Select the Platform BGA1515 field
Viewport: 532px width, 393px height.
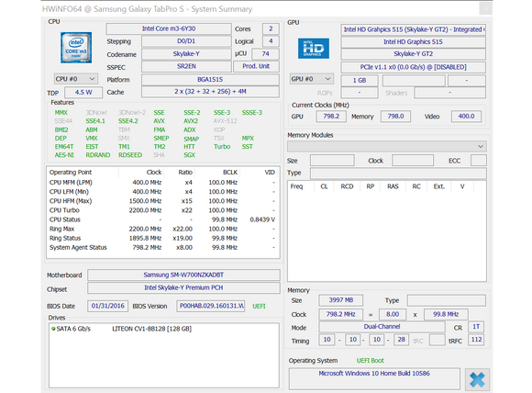[x=210, y=80]
